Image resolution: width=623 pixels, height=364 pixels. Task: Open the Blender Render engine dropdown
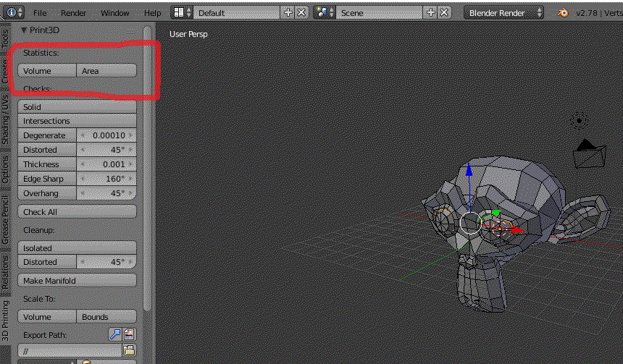pyautogui.click(x=505, y=13)
